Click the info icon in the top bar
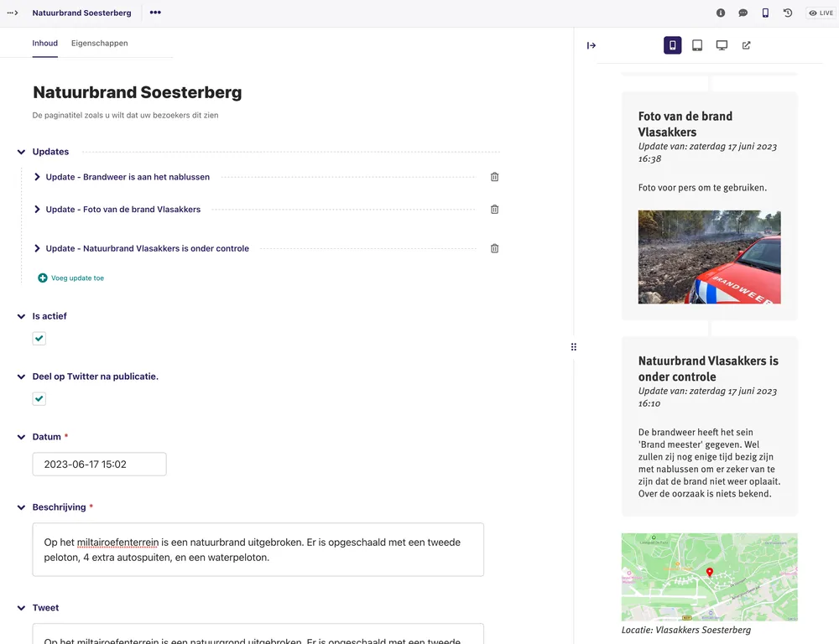Image resolution: width=839 pixels, height=644 pixels. tap(720, 13)
